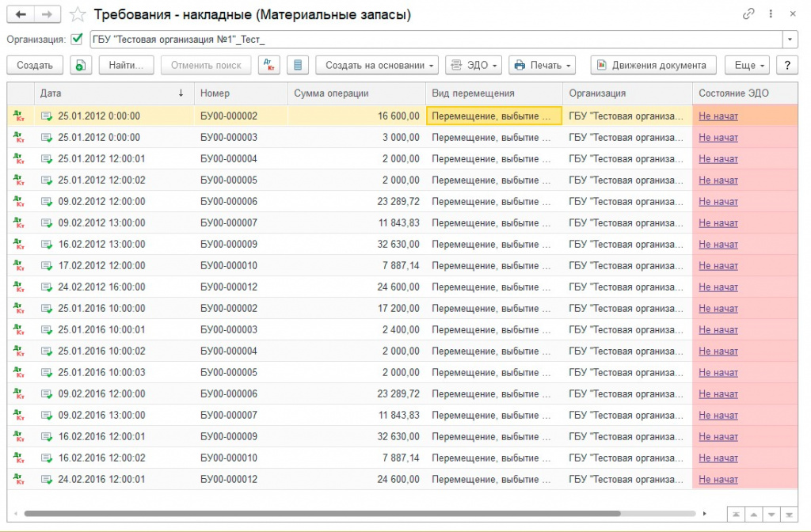Click the register list icon in the toolbar
This screenshot has width=811, height=532.
coord(297,65)
